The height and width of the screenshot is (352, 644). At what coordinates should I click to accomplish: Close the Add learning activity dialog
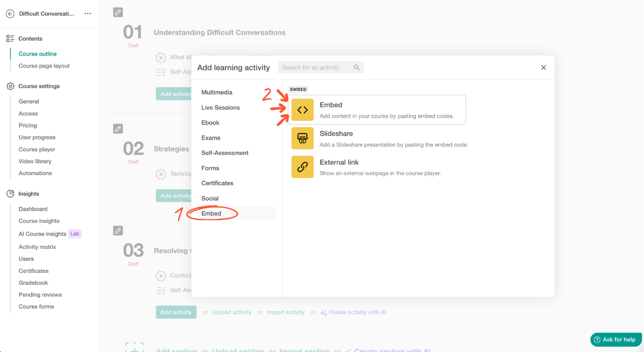(x=543, y=67)
